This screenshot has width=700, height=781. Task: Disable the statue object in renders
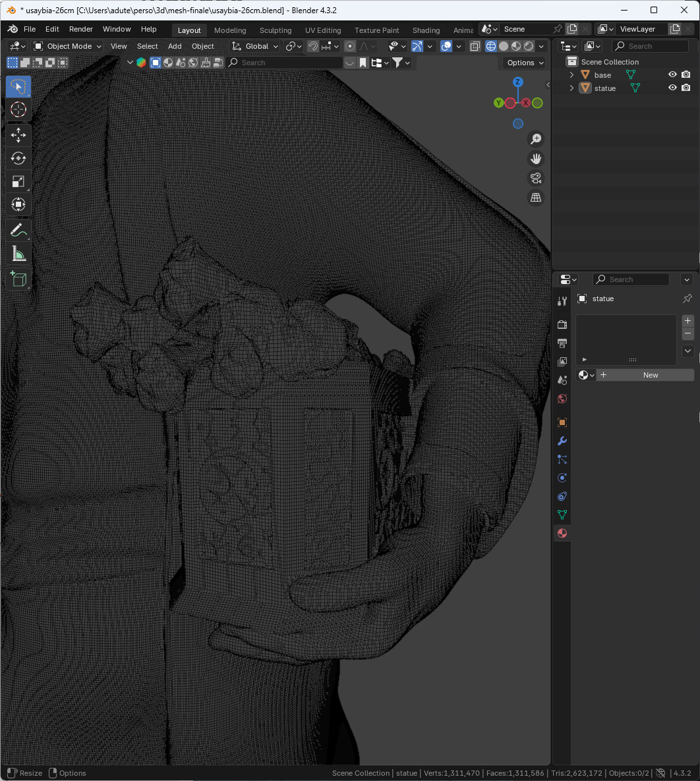686,88
